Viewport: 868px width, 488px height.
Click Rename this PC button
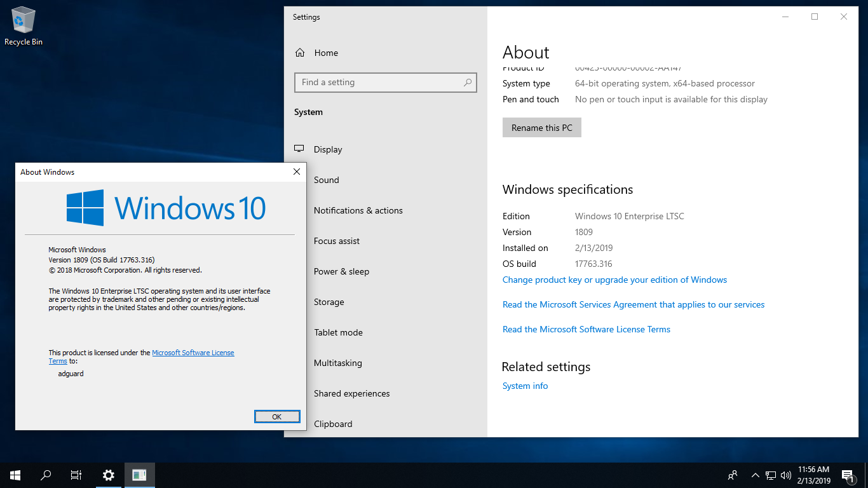click(x=542, y=128)
